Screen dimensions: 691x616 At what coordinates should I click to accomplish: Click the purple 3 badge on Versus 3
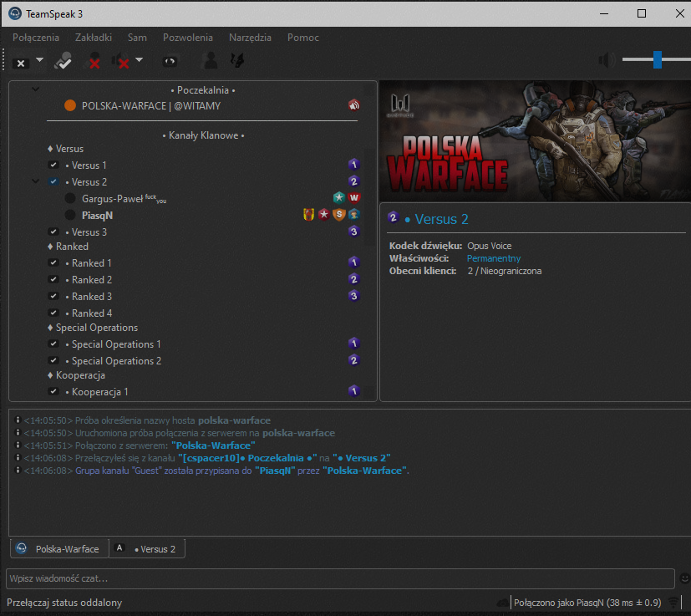tap(354, 232)
